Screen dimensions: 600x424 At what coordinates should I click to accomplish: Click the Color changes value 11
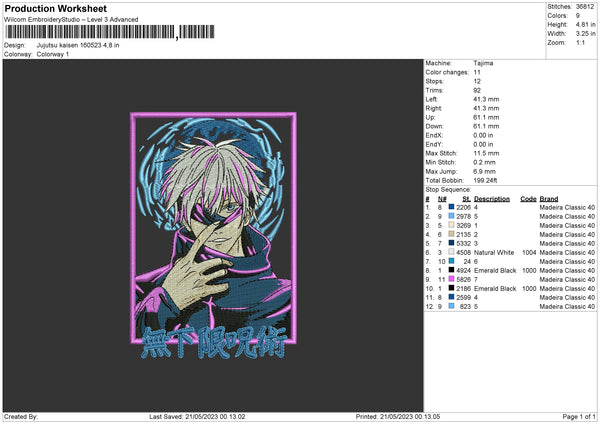click(x=477, y=72)
